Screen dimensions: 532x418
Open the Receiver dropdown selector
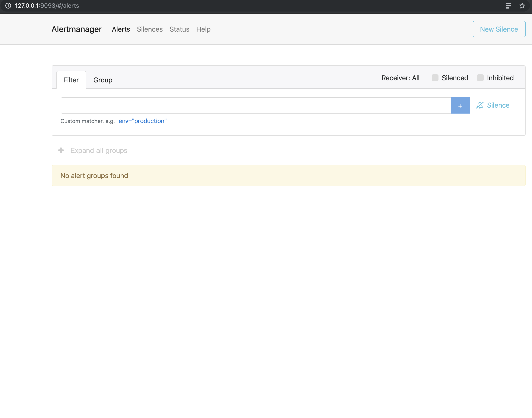pyautogui.click(x=400, y=78)
